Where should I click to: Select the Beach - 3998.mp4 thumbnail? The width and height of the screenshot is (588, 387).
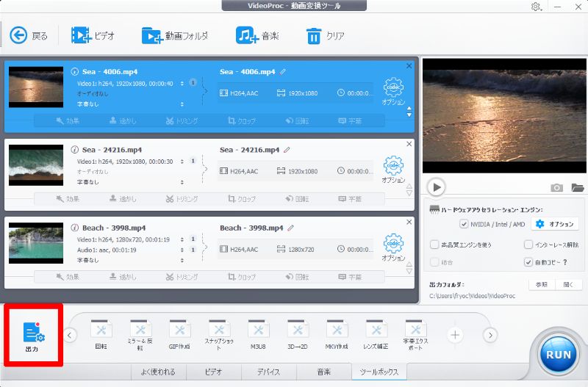point(36,243)
